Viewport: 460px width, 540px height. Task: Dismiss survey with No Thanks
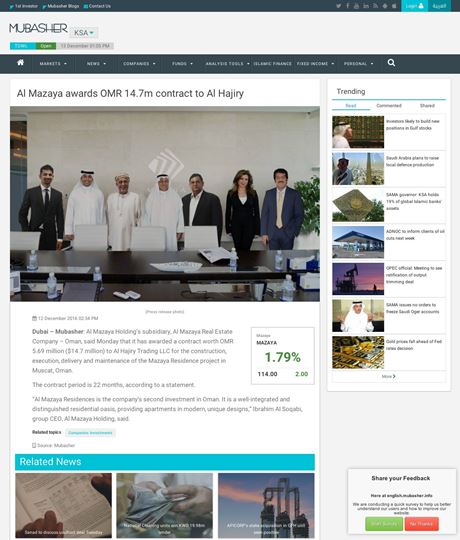click(x=421, y=524)
